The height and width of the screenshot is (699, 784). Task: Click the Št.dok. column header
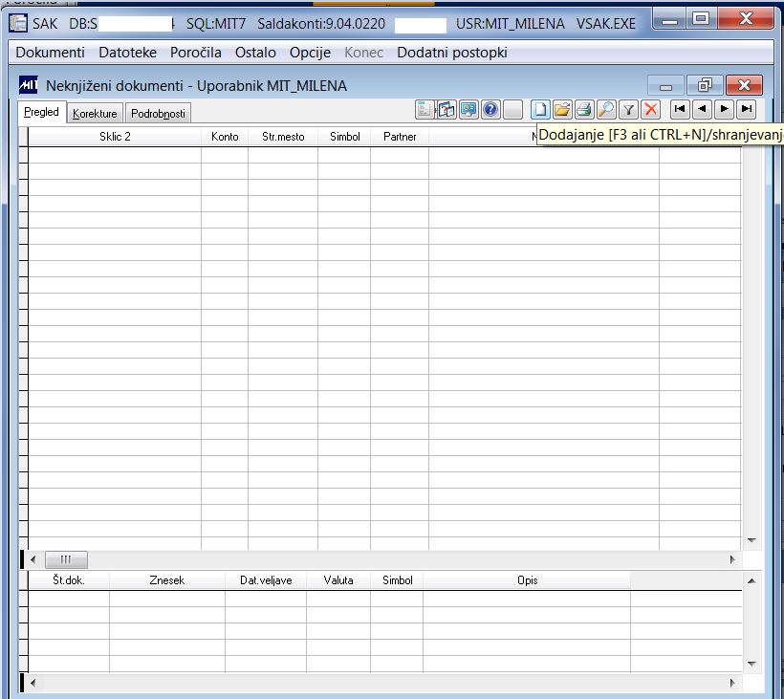coord(69,580)
